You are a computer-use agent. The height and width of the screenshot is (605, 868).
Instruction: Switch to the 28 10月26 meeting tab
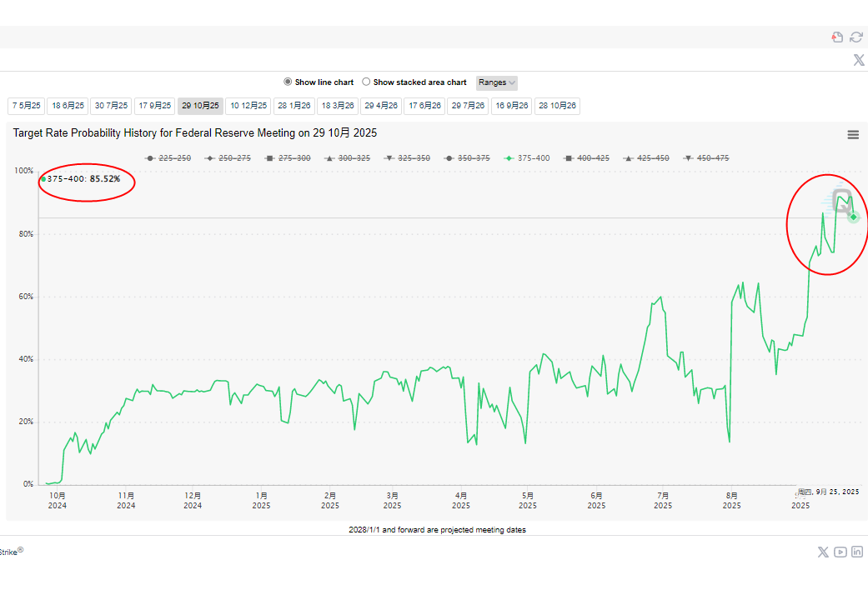click(x=558, y=106)
